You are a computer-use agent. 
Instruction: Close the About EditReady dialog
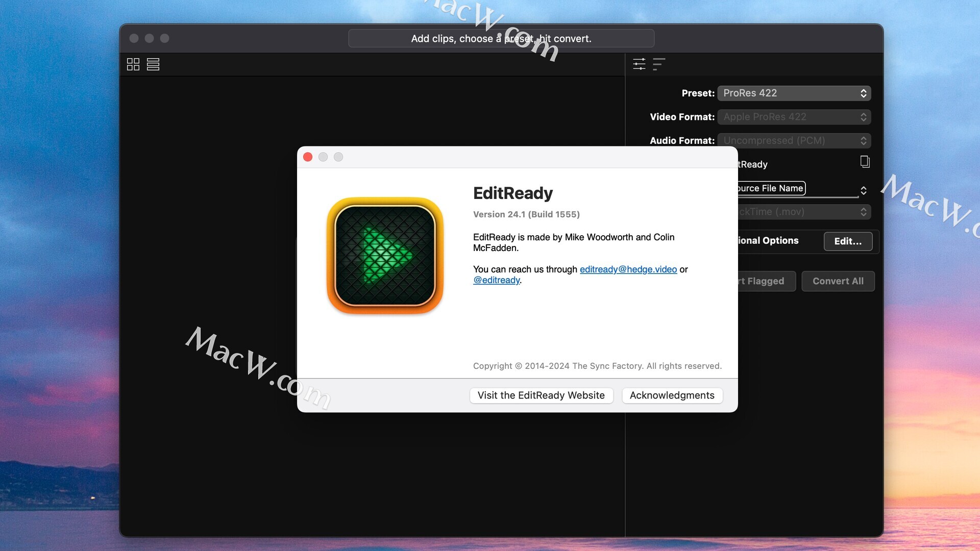point(308,157)
